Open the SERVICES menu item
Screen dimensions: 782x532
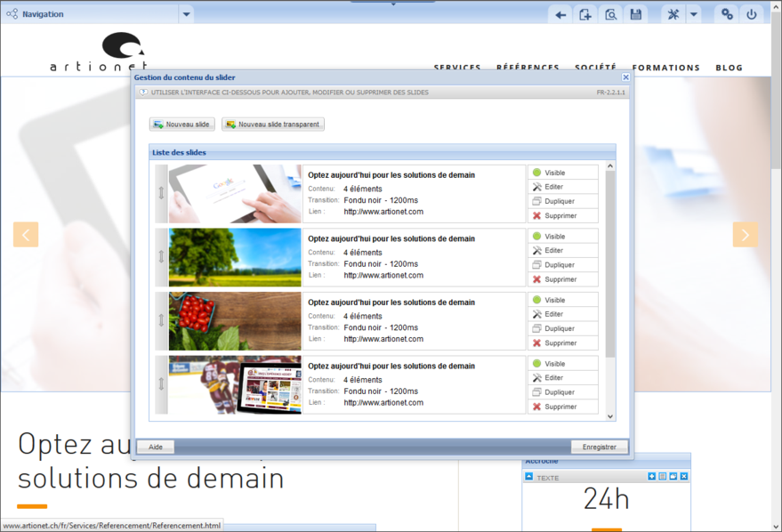[x=457, y=68]
